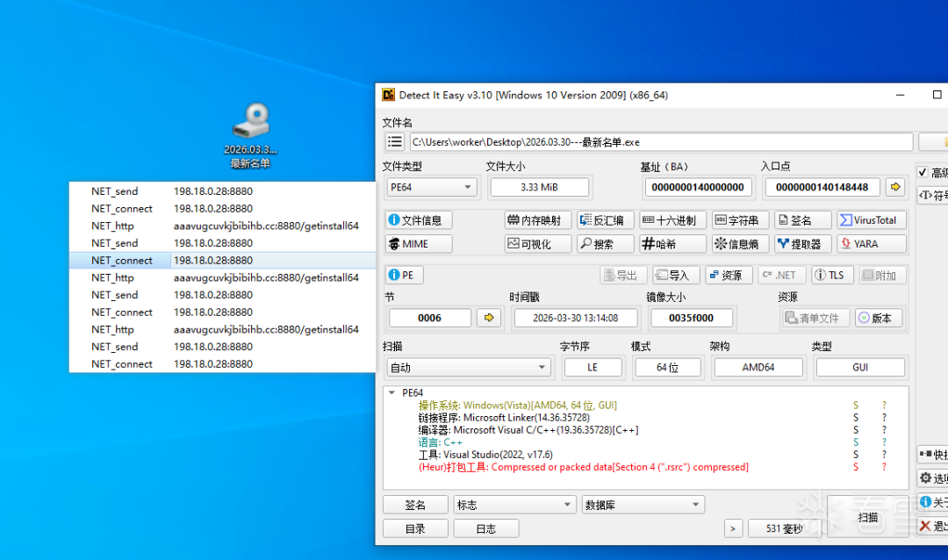Open the 标志 flags dropdown
948x560 pixels.
pos(513,505)
